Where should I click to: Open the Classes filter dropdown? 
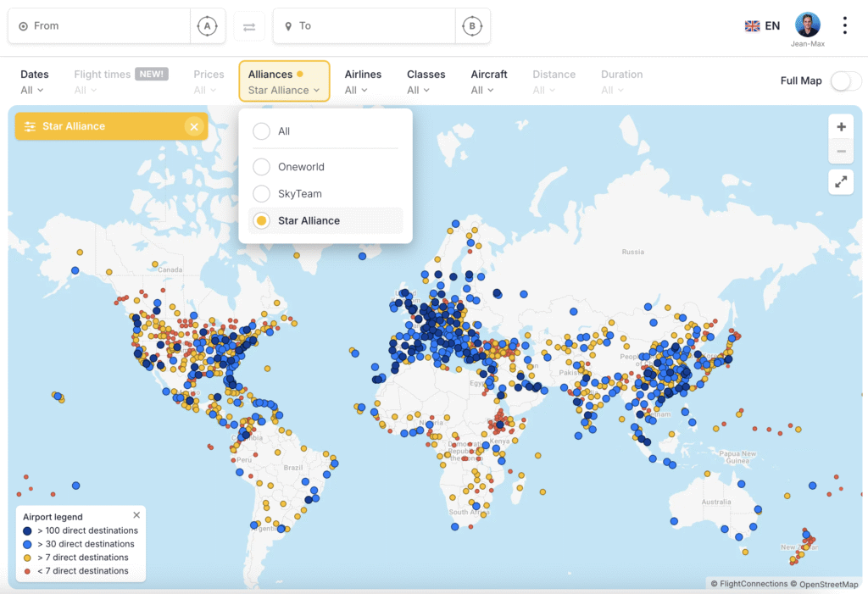click(x=426, y=82)
